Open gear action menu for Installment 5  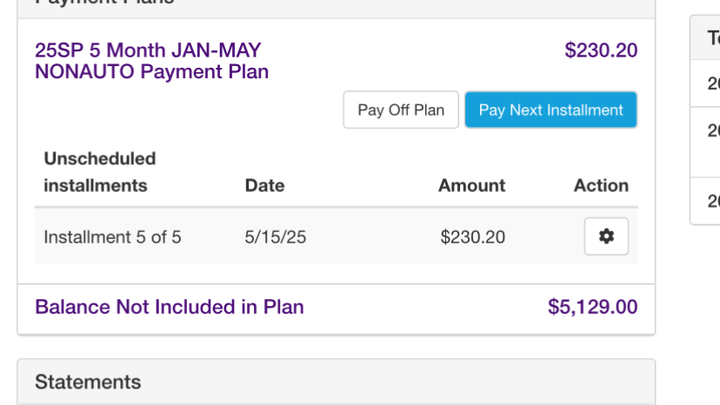coord(606,236)
